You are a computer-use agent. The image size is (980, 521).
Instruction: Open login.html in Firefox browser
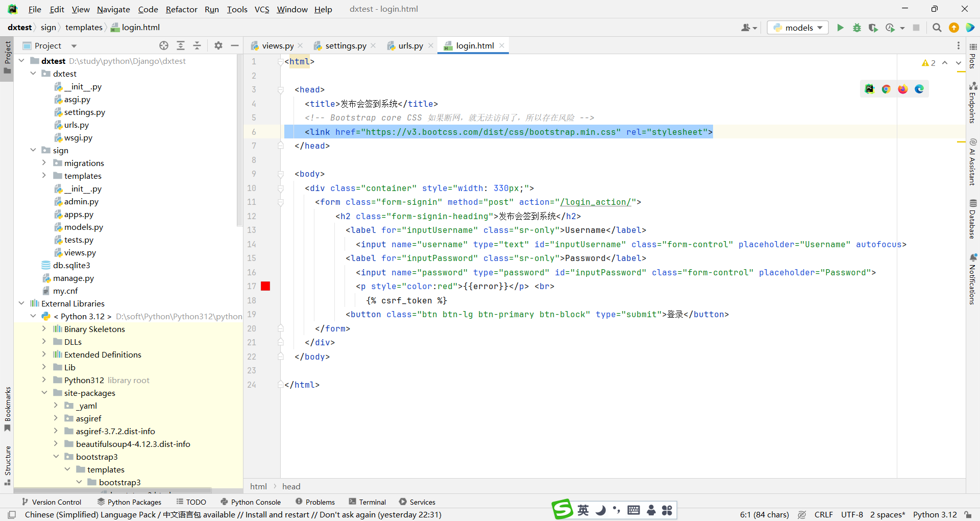pos(903,89)
